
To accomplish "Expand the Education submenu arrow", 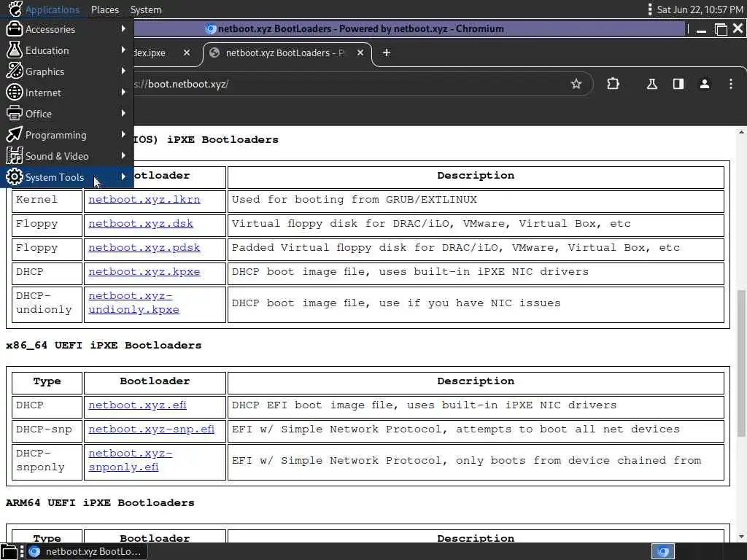I will 123,50.
